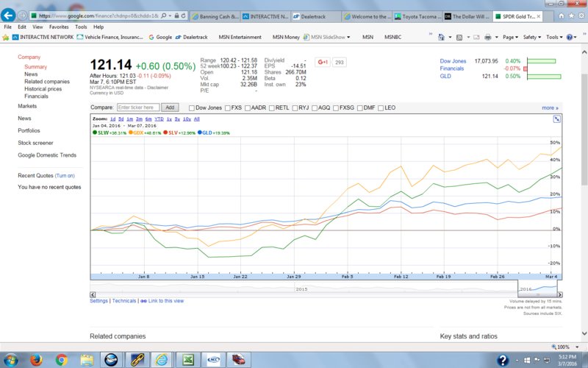
Task: Refresh the page with reload icon
Action: [x=183, y=15]
